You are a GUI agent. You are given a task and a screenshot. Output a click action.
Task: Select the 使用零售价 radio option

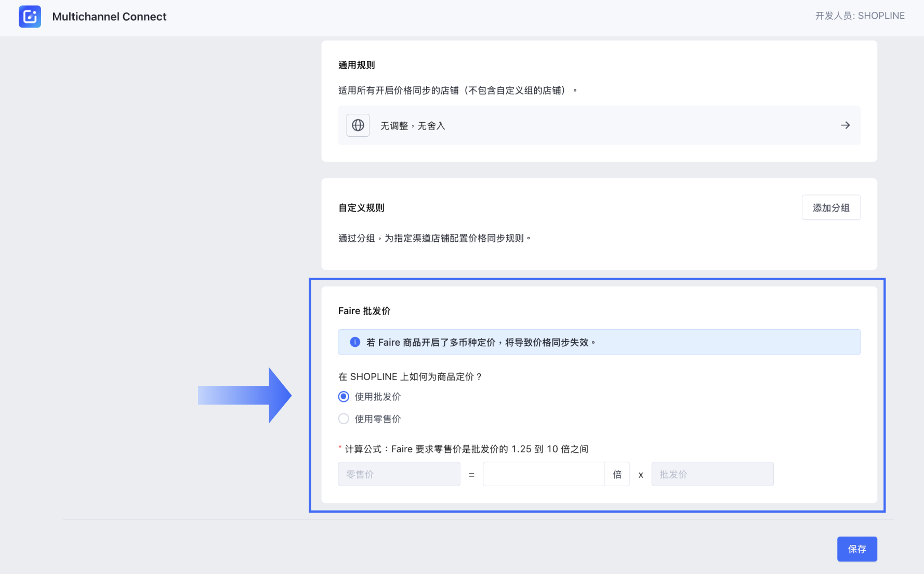click(344, 419)
